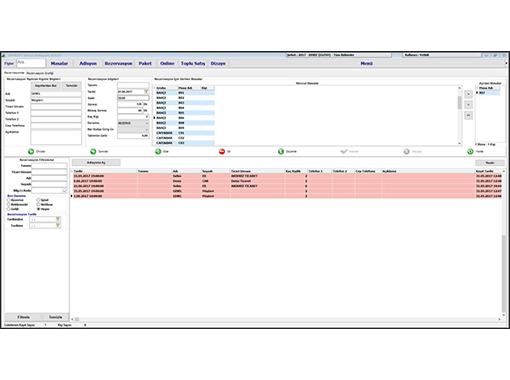Click the Saat time input field
This screenshot has height=380, width=510.
coord(133,98)
